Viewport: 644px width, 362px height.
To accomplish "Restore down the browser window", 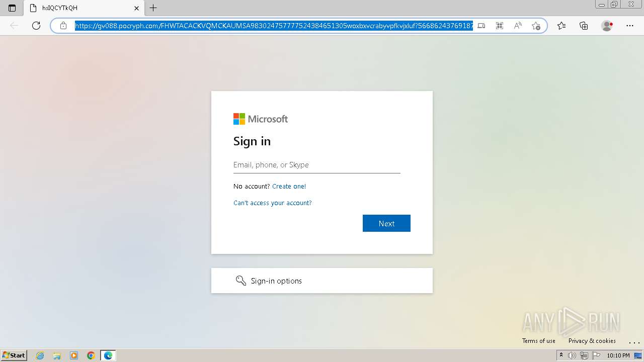I will pos(614,4).
